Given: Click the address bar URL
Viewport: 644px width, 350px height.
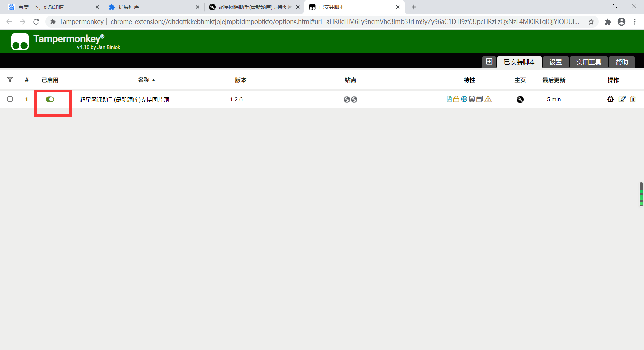Looking at the screenshot, I should [x=344, y=22].
